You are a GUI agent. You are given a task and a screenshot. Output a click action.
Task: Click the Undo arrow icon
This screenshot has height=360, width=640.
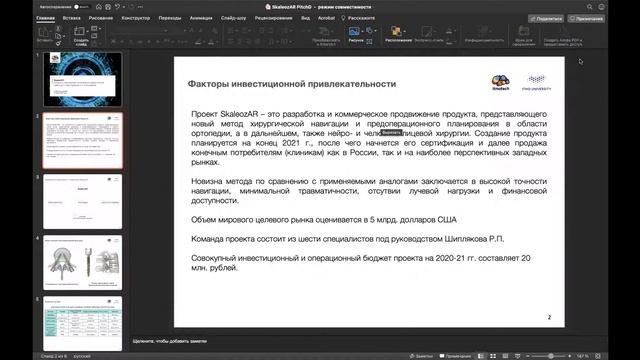pos(118,7)
